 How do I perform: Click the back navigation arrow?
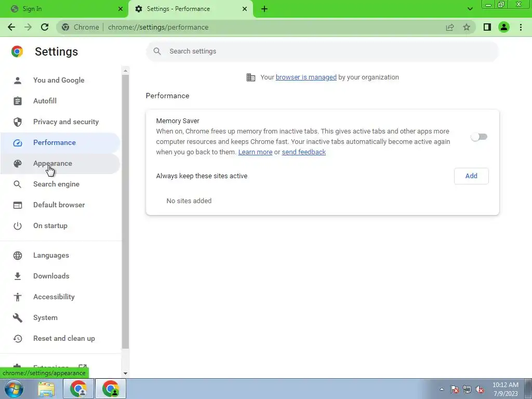(11, 27)
